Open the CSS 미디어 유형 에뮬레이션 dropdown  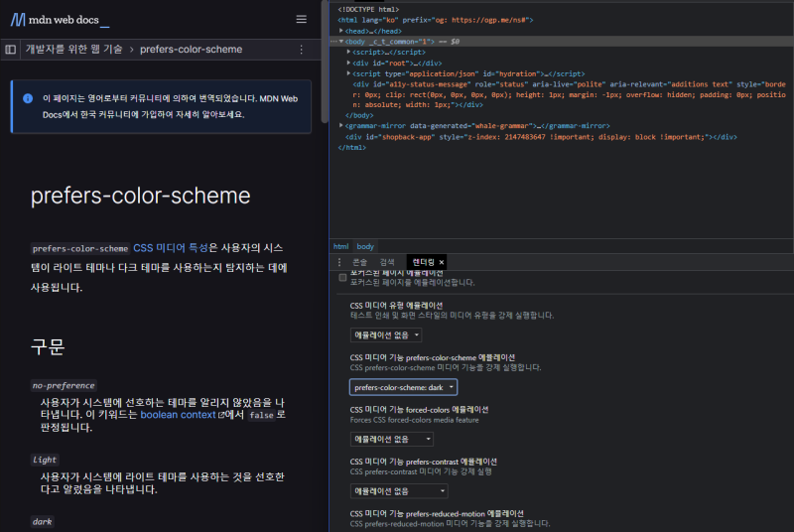tap(386, 335)
